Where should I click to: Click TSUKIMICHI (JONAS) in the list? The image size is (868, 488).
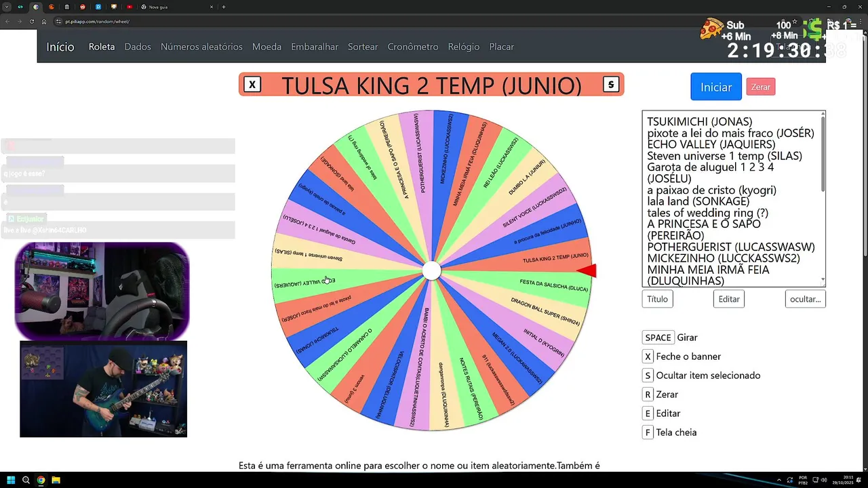(701, 122)
